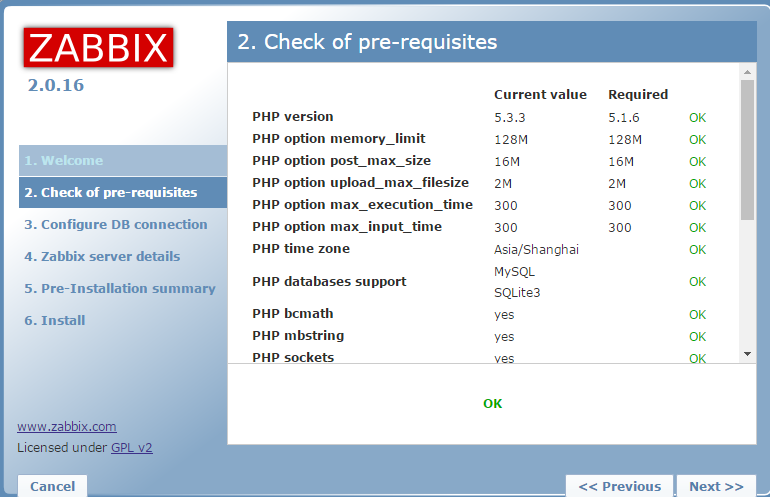This screenshot has height=497, width=770.
Task: Open the www.zabbix.com link
Action: (x=66, y=426)
